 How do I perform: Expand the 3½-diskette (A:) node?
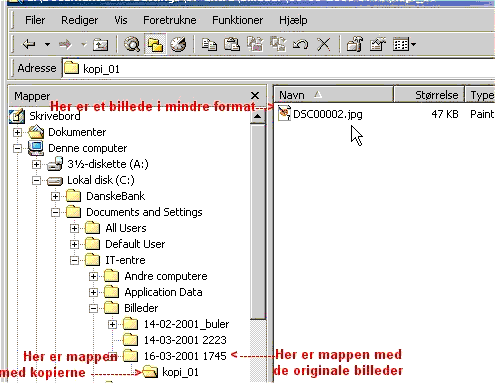point(36,164)
